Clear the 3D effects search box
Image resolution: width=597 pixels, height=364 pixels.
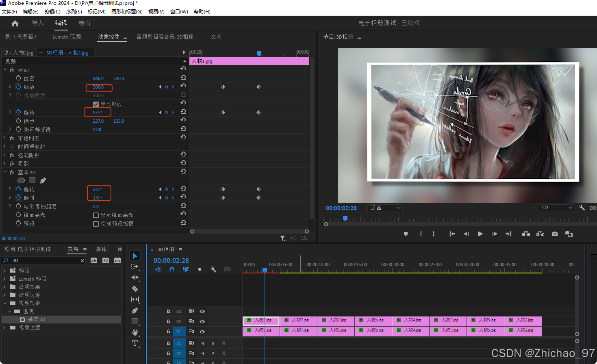pyautogui.click(x=82, y=260)
